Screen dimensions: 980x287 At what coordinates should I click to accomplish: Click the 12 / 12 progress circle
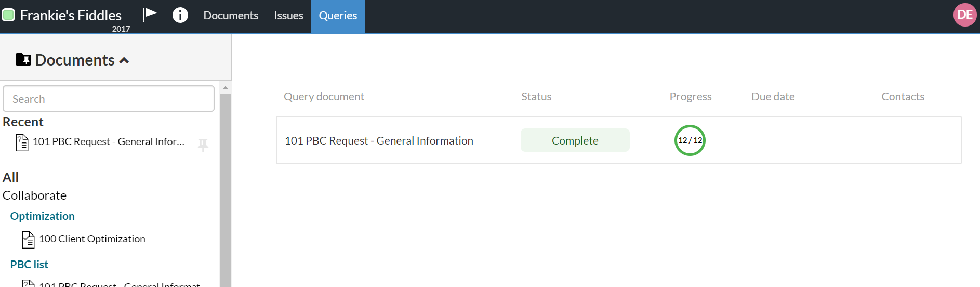tap(690, 140)
